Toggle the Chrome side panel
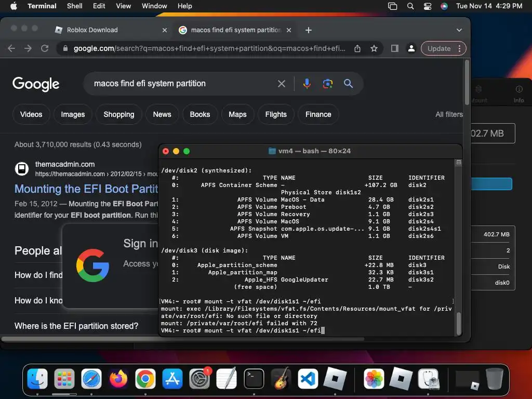532x399 pixels. tap(395, 48)
